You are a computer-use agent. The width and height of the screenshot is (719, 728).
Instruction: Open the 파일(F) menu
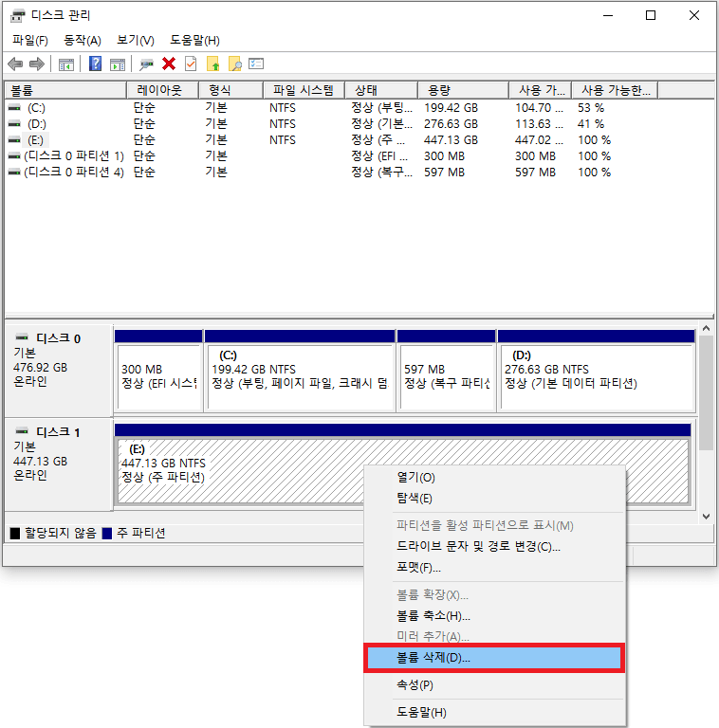tap(30, 41)
